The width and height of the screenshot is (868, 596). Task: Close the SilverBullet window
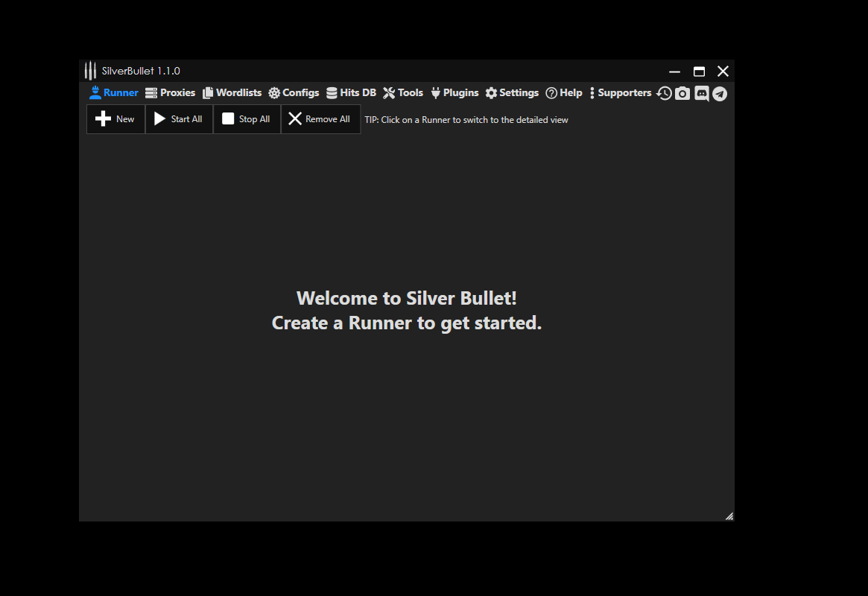pyautogui.click(x=723, y=72)
